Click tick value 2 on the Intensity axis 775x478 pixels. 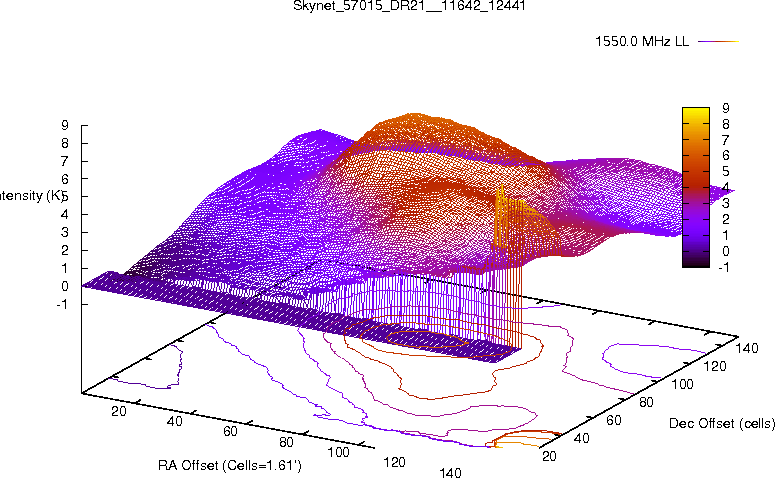coord(65,250)
